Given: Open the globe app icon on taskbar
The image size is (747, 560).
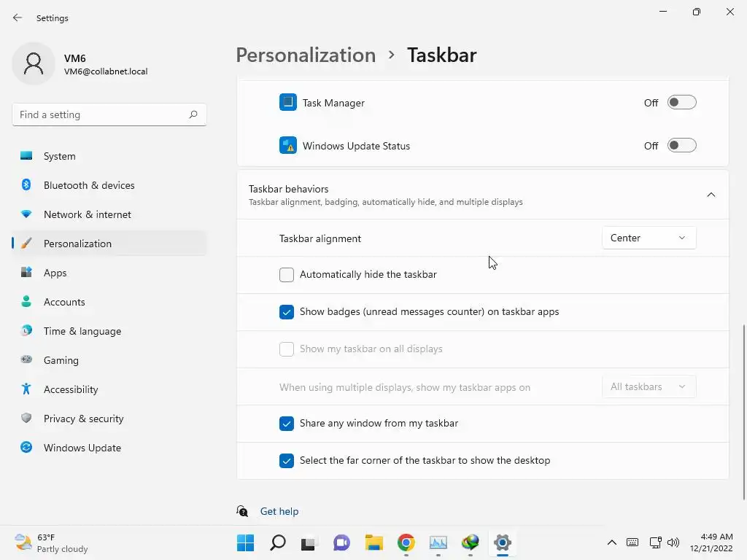Looking at the screenshot, I should [471, 542].
